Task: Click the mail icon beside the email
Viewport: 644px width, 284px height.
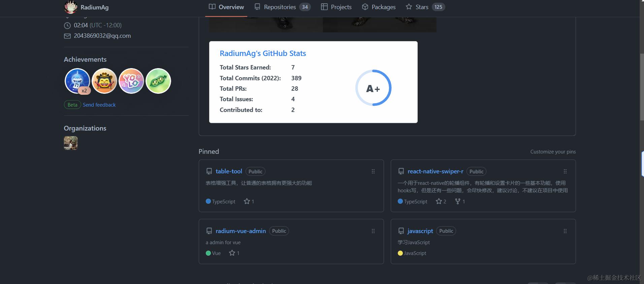Action: pyautogui.click(x=67, y=36)
